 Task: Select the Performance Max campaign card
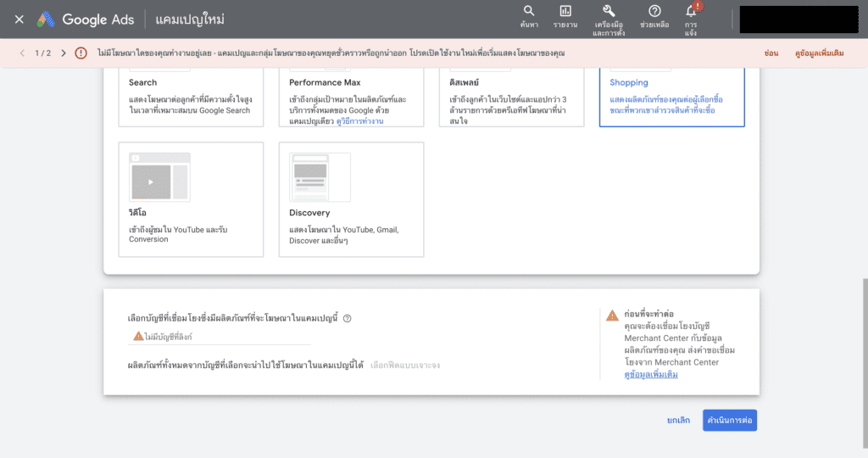(x=352, y=97)
